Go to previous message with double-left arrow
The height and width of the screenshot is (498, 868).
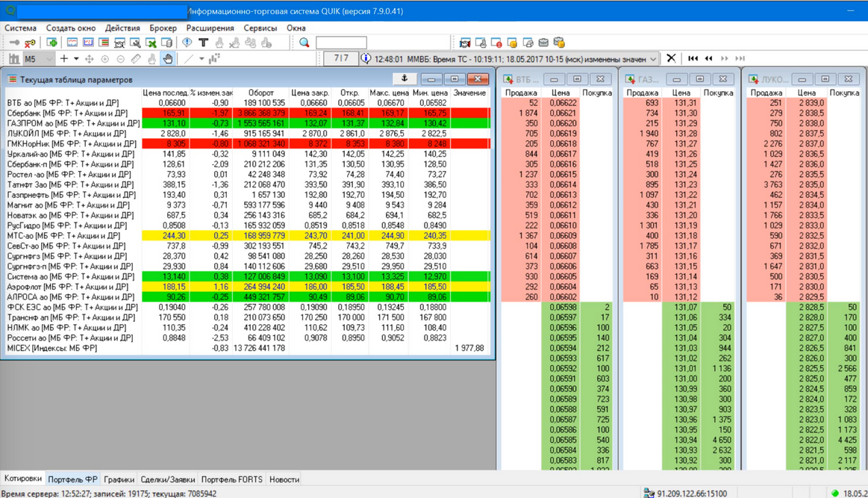708,58
